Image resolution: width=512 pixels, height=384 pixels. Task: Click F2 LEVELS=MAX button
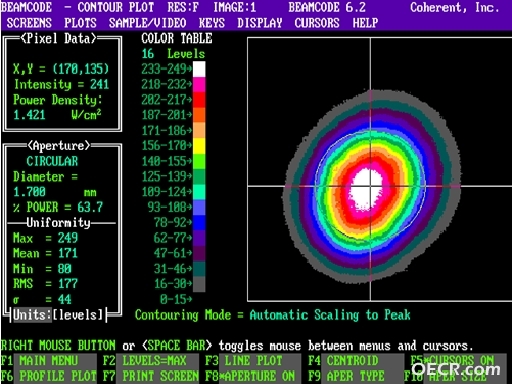tap(151, 361)
